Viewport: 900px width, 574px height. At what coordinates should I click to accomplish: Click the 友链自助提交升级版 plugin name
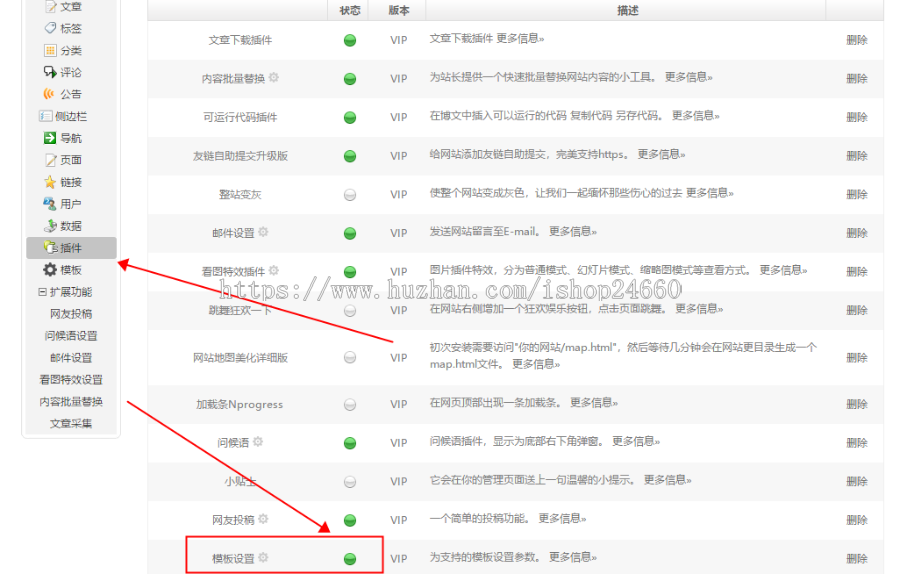pyautogui.click(x=240, y=156)
